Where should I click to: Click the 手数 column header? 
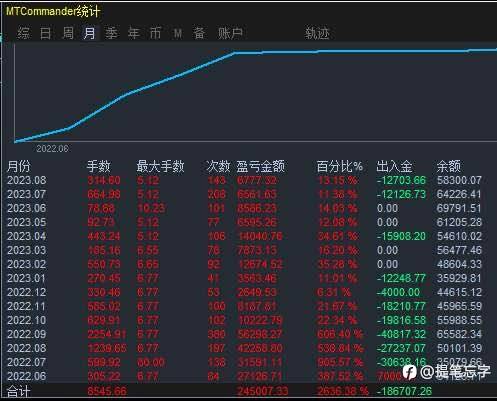tap(99, 166)
